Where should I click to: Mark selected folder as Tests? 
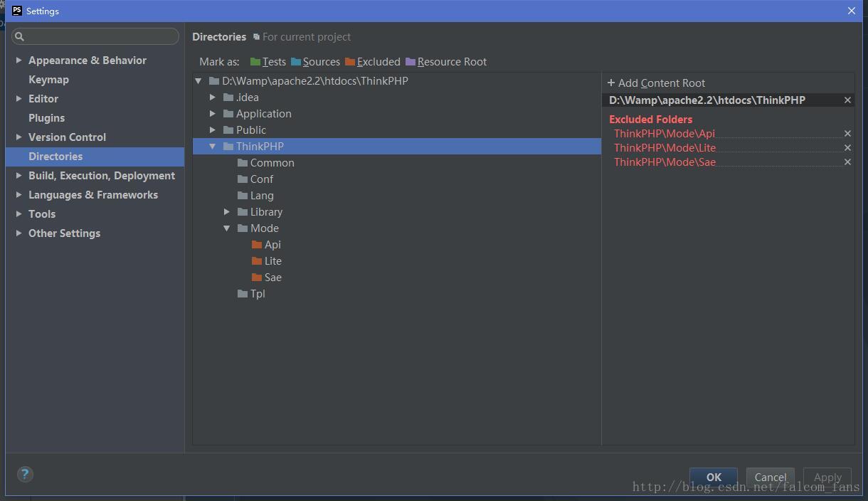[x=268, y=62]
